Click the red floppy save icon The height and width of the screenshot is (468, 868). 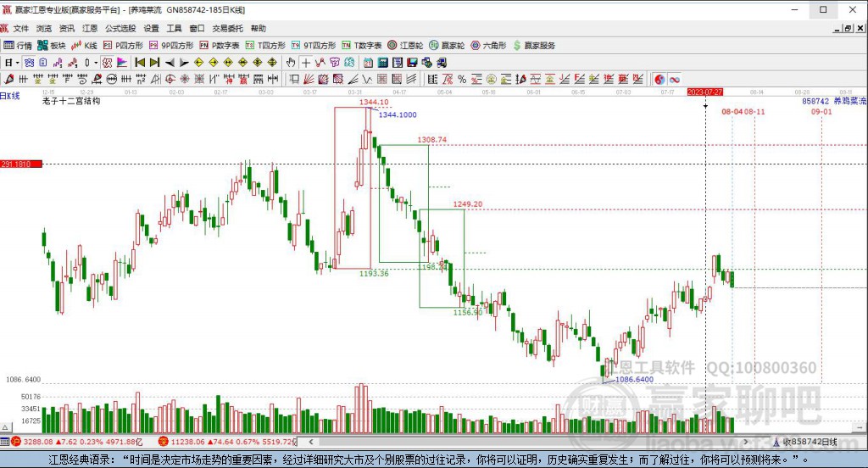point(413,63)
